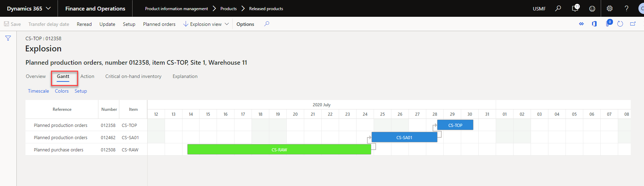Viewport: 644px width, 186px height.
Task: Click the attachments paperclip icon
Action: coord(608,24)
